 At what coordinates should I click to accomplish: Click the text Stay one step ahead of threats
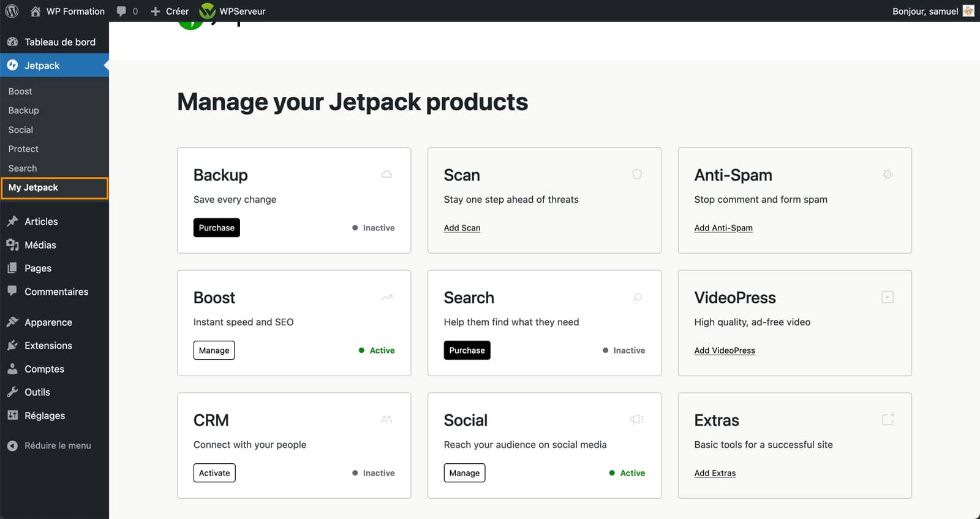coord(511,200)
